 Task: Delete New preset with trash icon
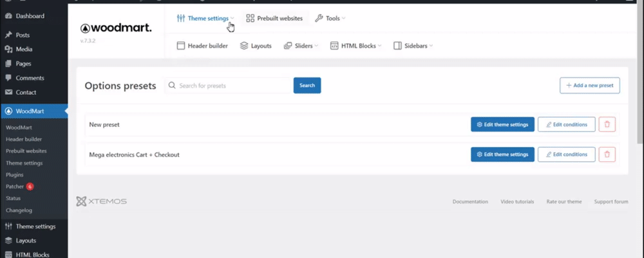point(607,124)
